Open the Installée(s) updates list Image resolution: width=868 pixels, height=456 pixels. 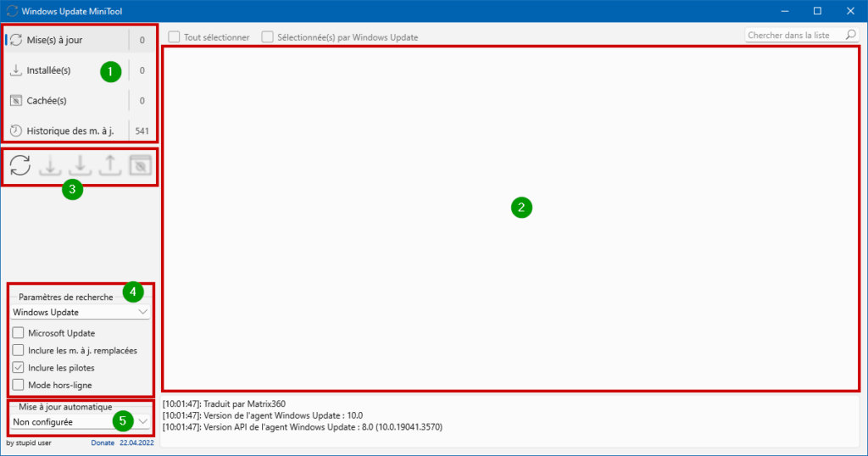point(81,70)
